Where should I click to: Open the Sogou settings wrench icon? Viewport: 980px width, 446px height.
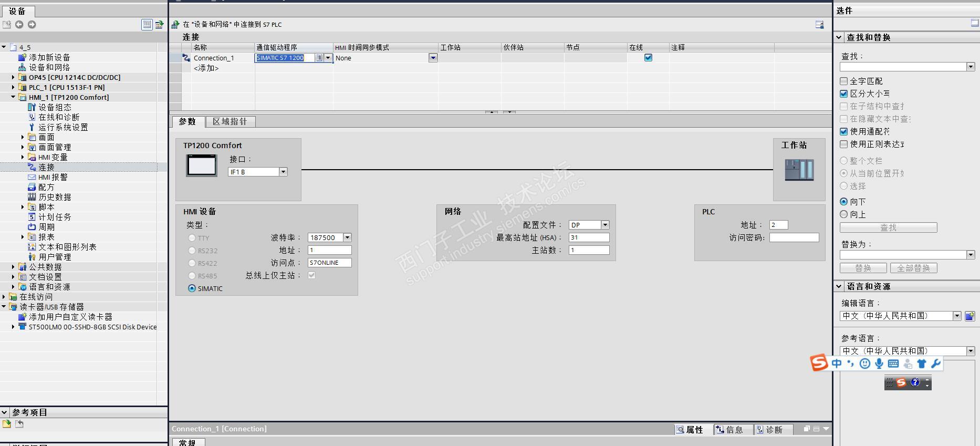tap(935, 364)
